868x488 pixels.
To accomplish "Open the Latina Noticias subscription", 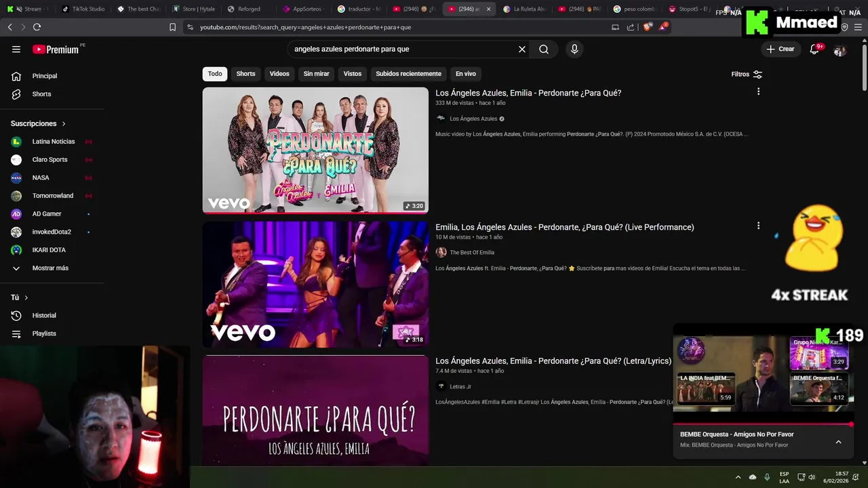I will point(52,142).
